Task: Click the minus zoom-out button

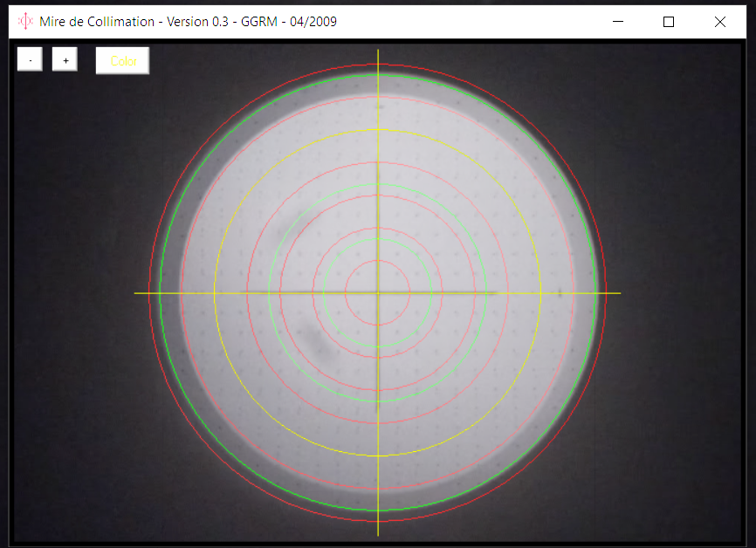Action: [x=30, y=60]
